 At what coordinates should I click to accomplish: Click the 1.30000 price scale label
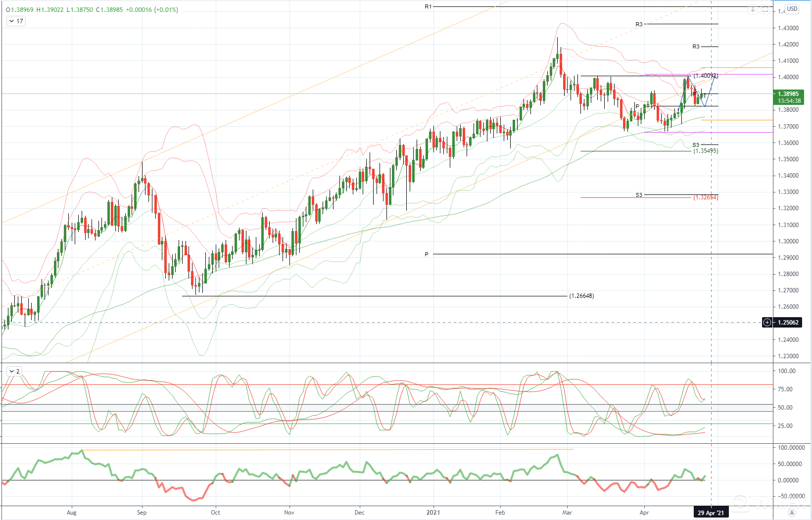coord(788,241)
